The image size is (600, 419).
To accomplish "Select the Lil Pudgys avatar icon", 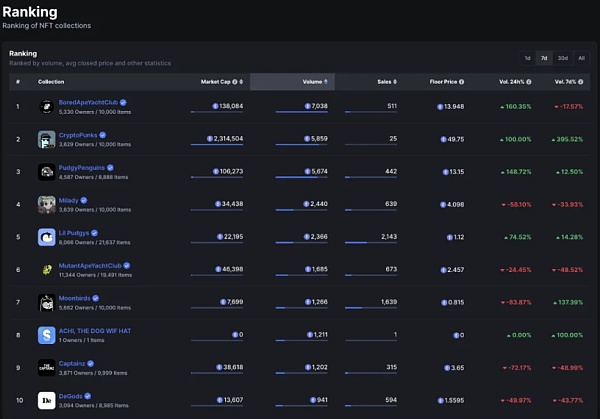I will (46, 237).
